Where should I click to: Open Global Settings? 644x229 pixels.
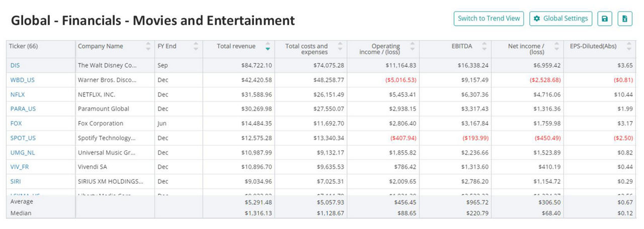(x=560, y=19)
